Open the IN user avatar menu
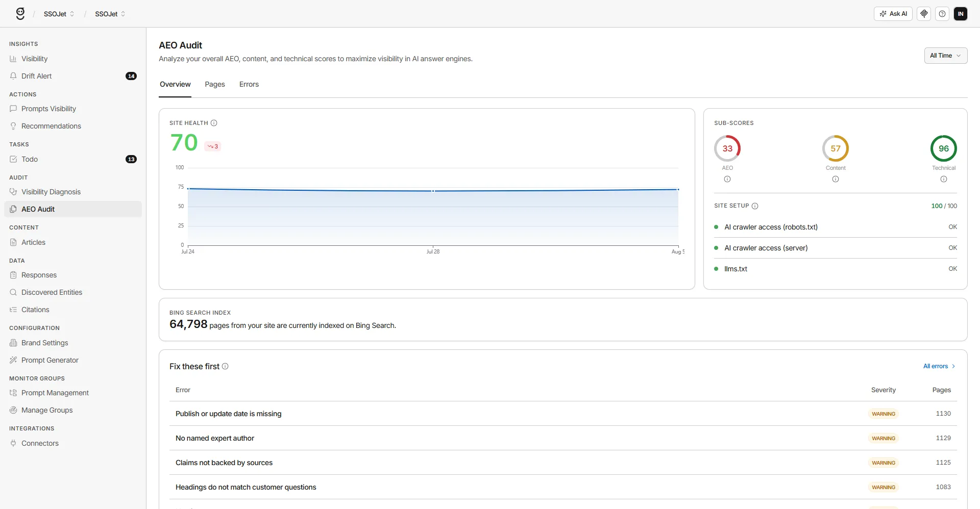Image resolution: width=980 pixels, height=509 pixels. pyautogui.click(x=961, y=14)
